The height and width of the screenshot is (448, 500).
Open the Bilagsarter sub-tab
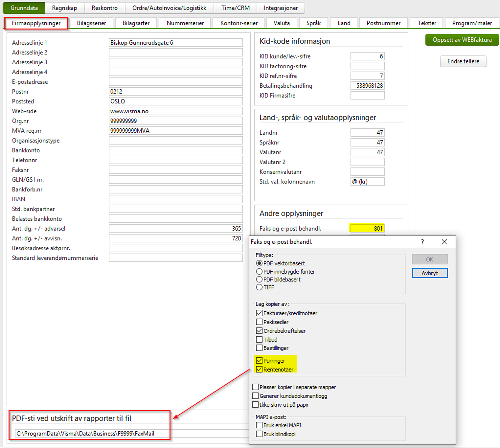click(136, 23)
